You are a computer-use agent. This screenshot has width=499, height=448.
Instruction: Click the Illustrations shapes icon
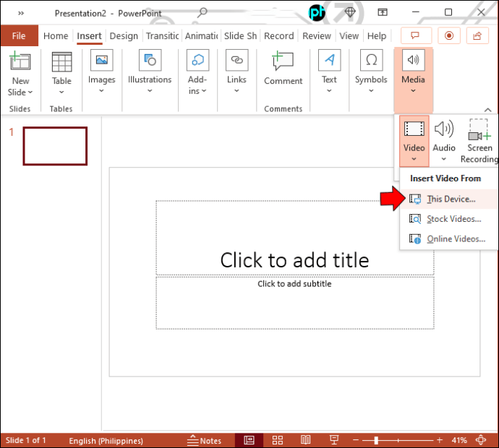(x=150, y=60)
